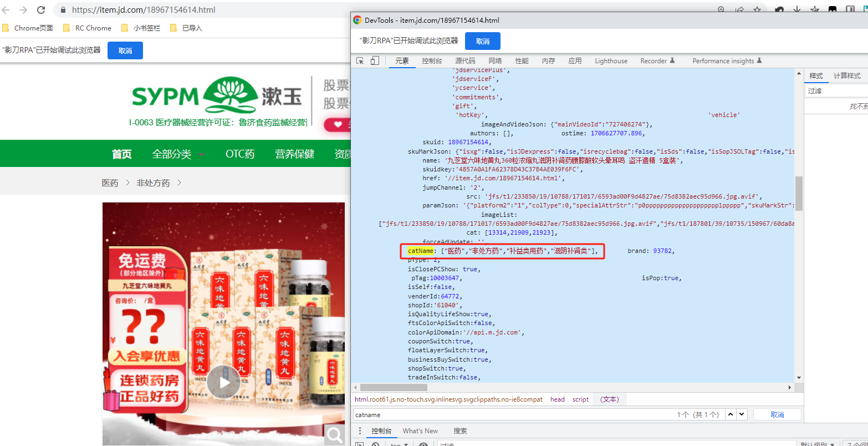
Task: Go forward in the browser
Action: (x=23, y=10)
